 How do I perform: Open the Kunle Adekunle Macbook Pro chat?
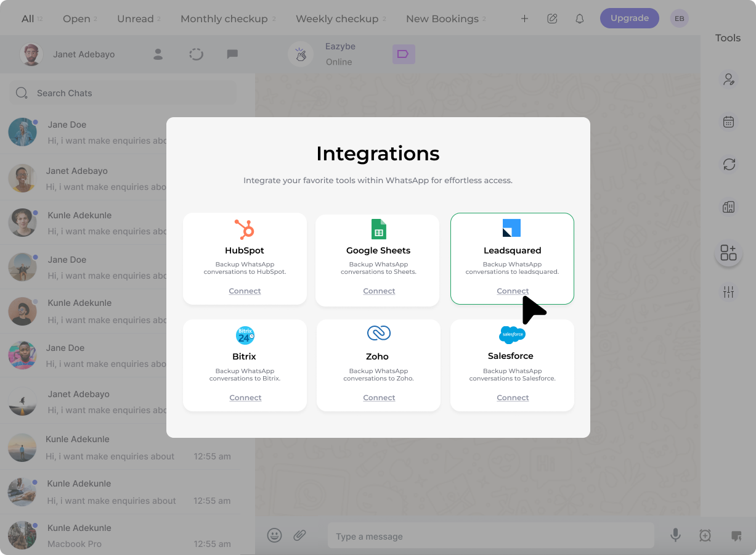111,535
